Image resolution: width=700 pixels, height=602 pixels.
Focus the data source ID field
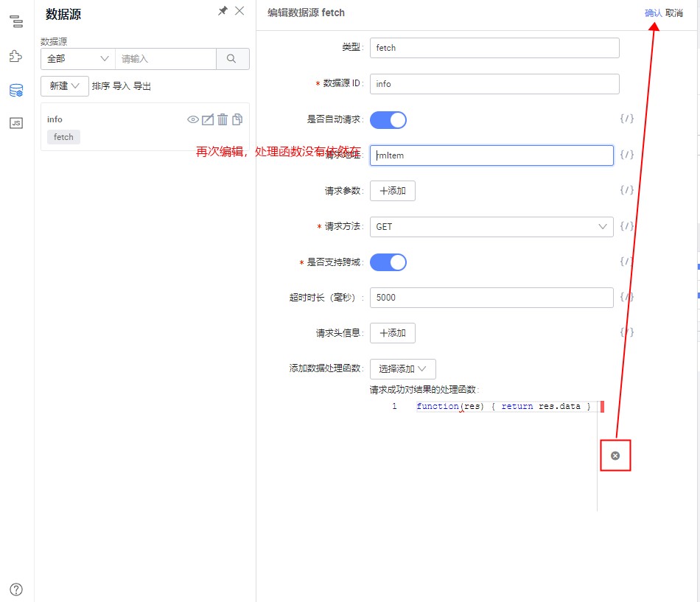[494, 84]
